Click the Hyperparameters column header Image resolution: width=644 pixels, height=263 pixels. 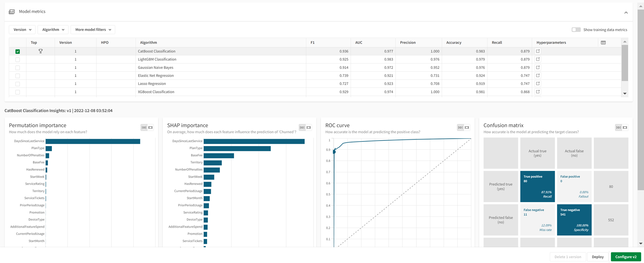coord(565,42)
